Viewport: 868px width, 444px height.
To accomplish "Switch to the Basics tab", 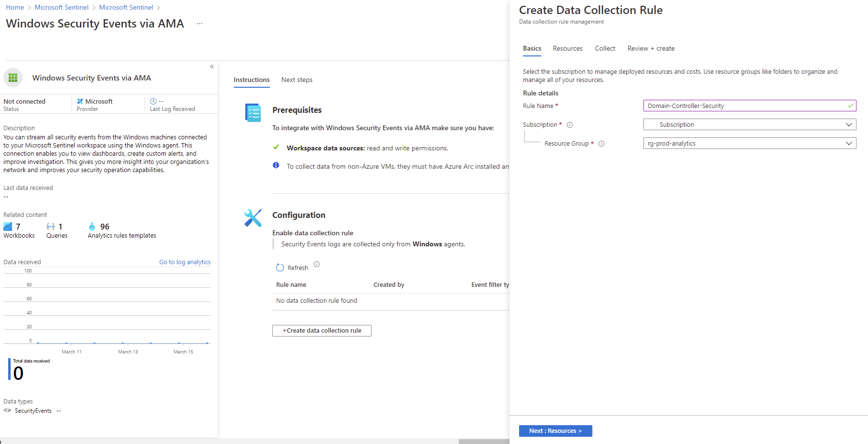I will coord(532,49).
